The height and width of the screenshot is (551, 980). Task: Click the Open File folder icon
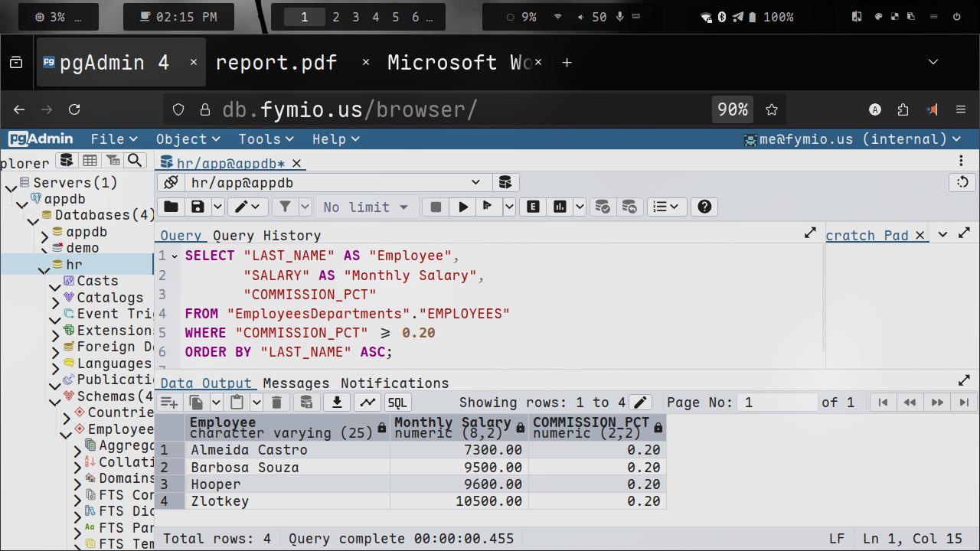coord(171,207)
